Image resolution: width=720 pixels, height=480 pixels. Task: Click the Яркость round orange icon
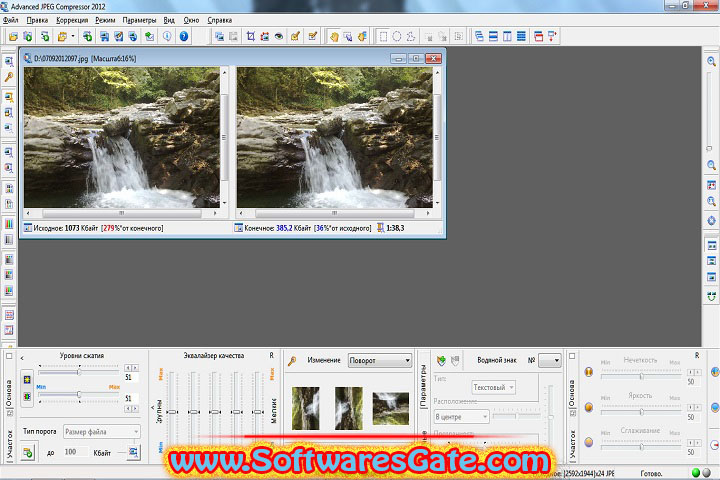(x=589, y=407)
